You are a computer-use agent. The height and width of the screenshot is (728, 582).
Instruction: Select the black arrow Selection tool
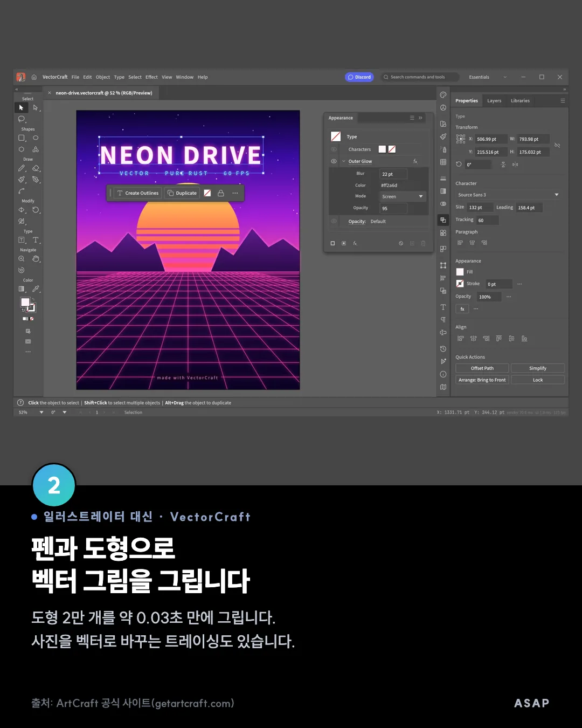coord(21,108)
